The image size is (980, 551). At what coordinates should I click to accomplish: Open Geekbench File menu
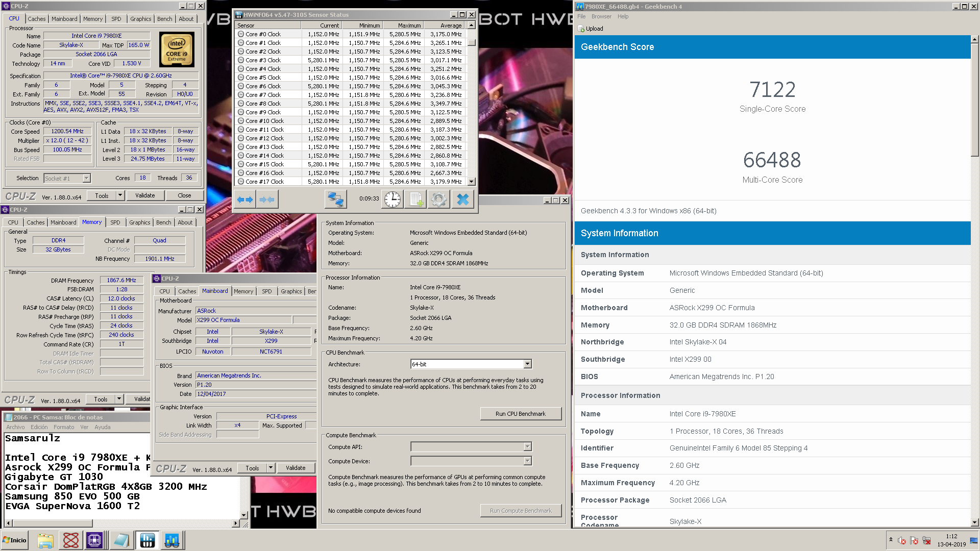click(x=581, y=16)
